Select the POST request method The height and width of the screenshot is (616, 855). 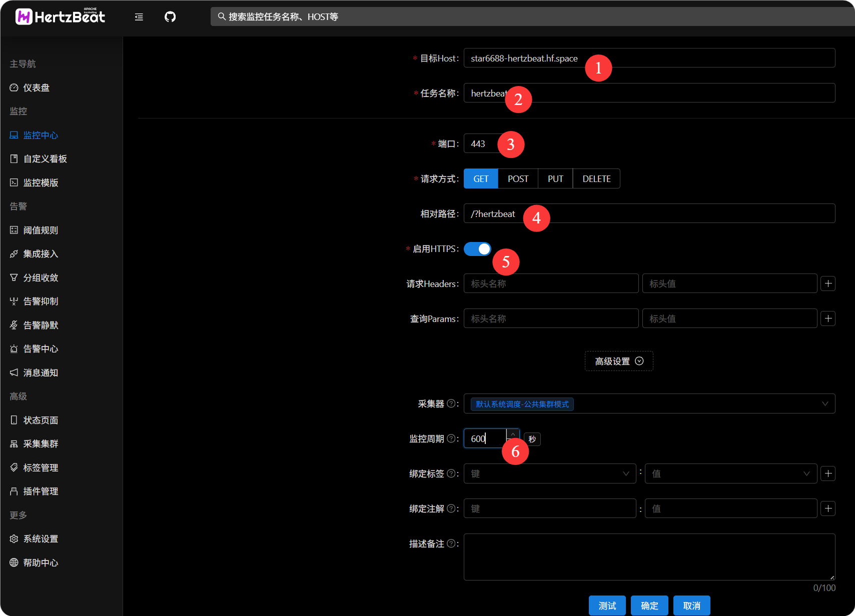point(517,178)
